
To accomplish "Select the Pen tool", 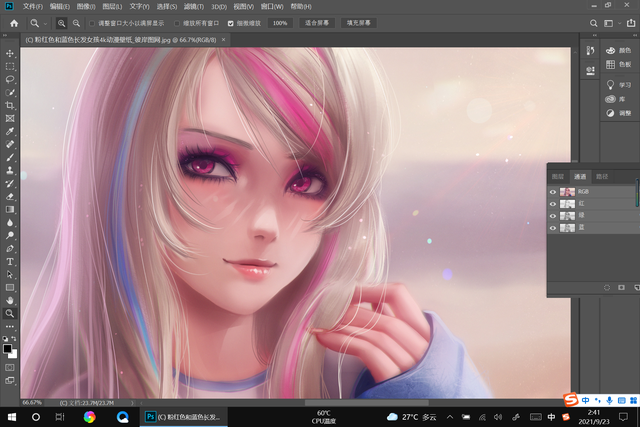I will (x=10, y=249).
